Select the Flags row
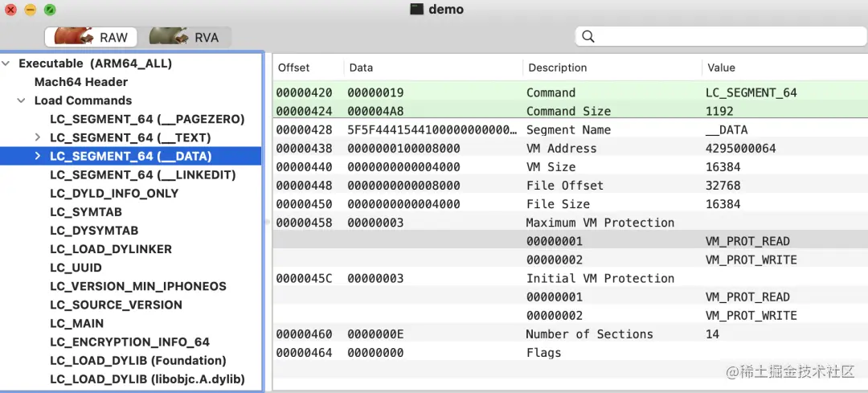The width and height of the screenshot is (868, 393). coord(570,353)
